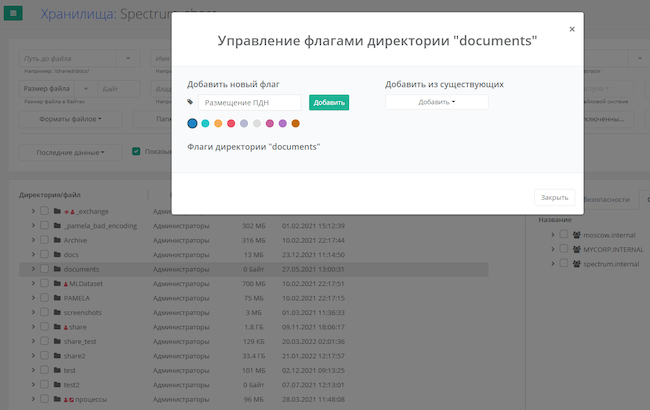
Task: Tick the checkbox for Archive folder
Action: (x=44, y=240)
